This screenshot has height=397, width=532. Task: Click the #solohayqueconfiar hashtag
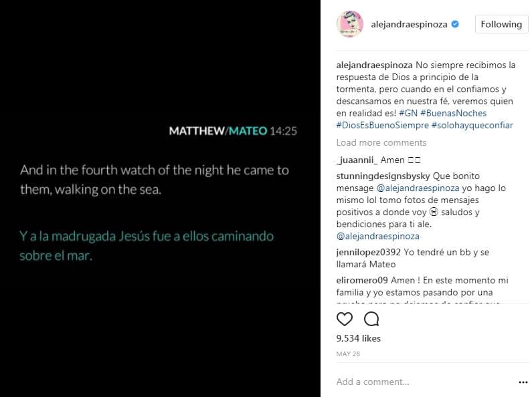(x=472, y=126)
